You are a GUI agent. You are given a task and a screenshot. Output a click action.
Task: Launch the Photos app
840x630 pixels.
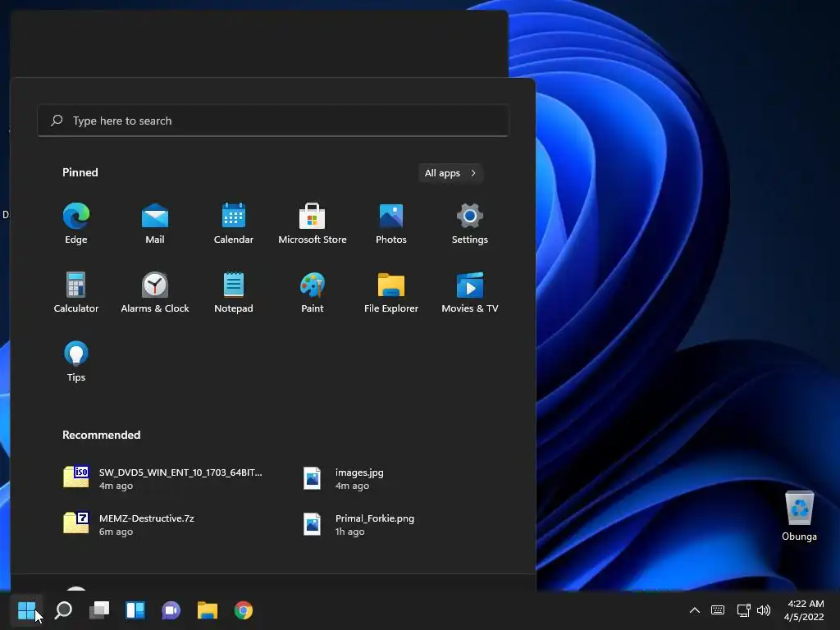click(x=391, y=223)
